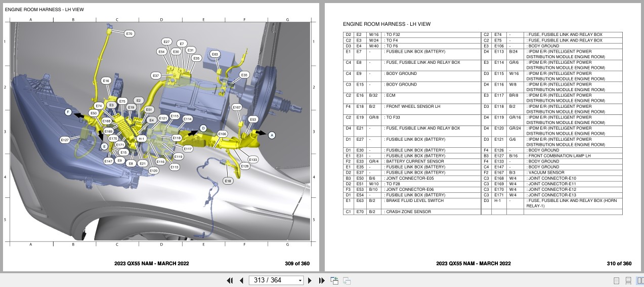This screenshot has height=287, width=644.
Task: Select the E114 callout in the diagram
Action: tap(188, 119)
